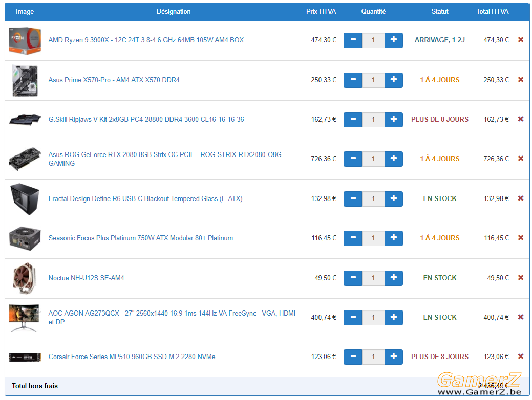Click the Fractal Design case thumbnail
The image size is (532, 400).
(25, 199)
